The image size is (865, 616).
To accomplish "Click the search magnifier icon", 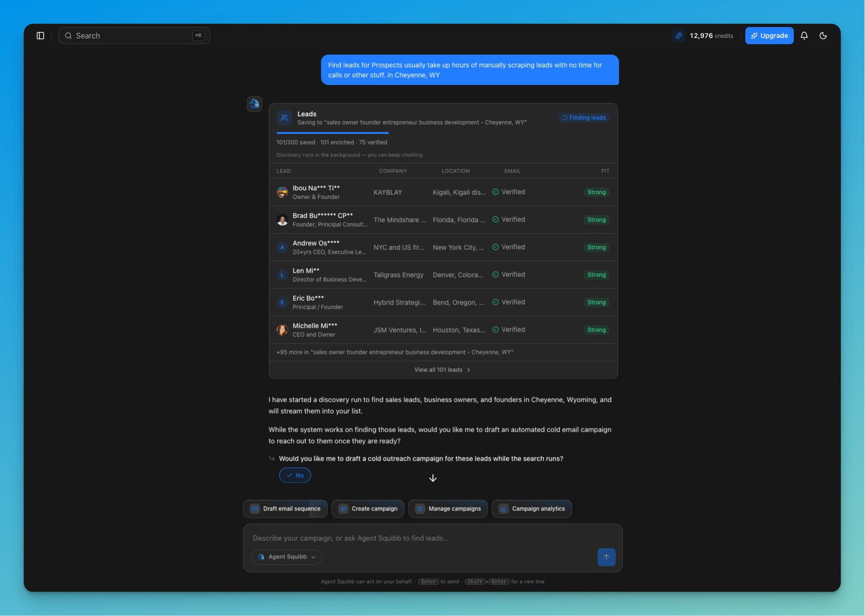I will [68, 36].
